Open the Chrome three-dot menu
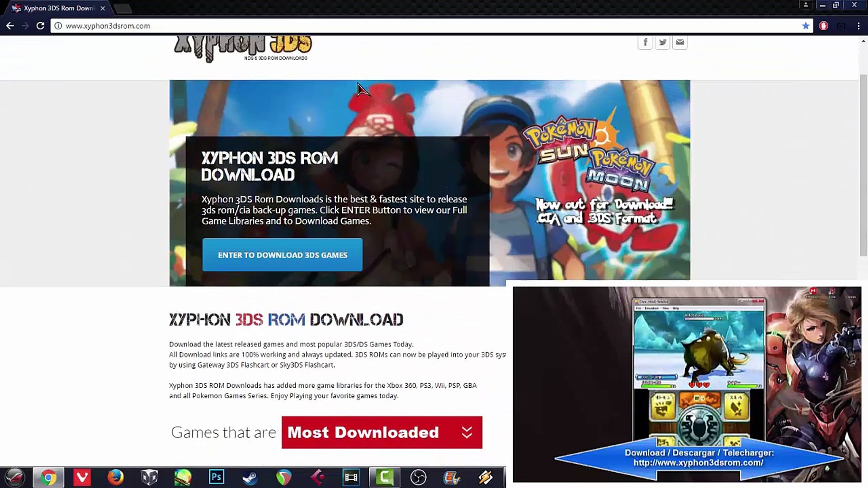 point(859,26)
